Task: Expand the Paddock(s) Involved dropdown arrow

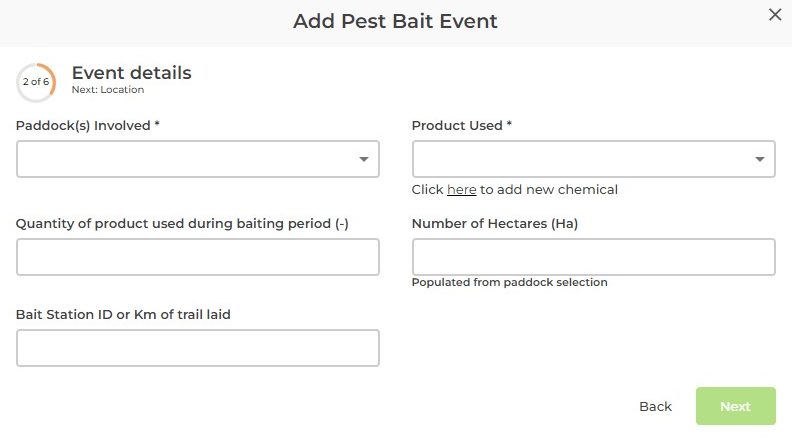Action: click(x=364, y=159)
